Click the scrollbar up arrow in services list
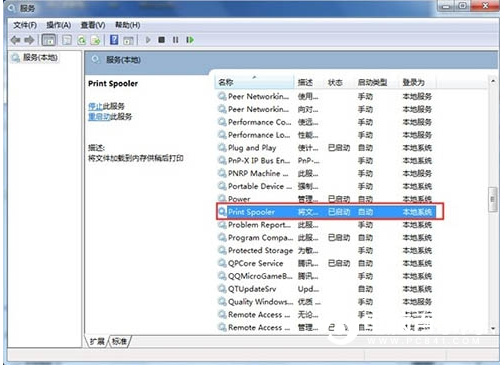This screenshot has height=366, width=500. pyautogui.click(x=493, y=81)
